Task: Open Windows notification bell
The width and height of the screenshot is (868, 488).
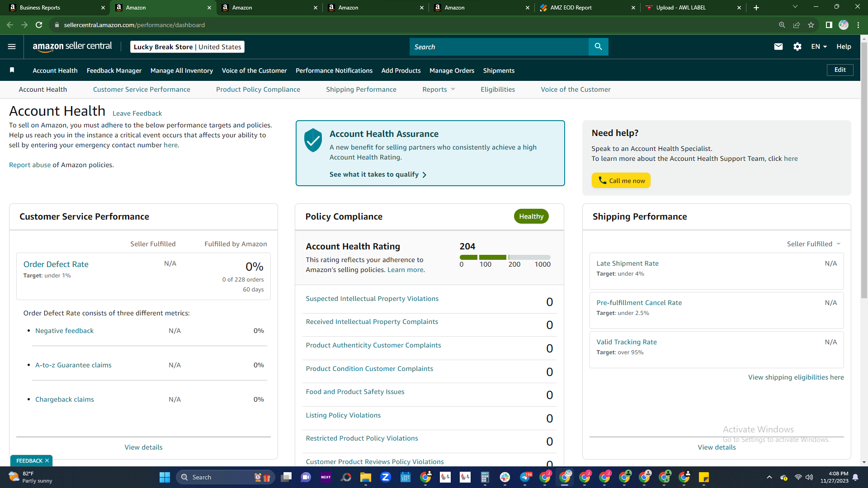Action: (x=855, y=477)
